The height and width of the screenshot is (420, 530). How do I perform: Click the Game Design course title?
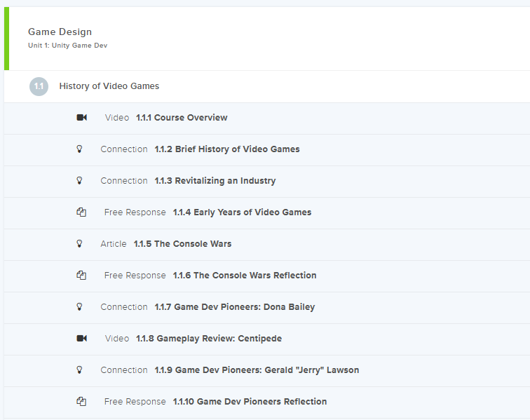pyautogui.click(x=60, y=32)
